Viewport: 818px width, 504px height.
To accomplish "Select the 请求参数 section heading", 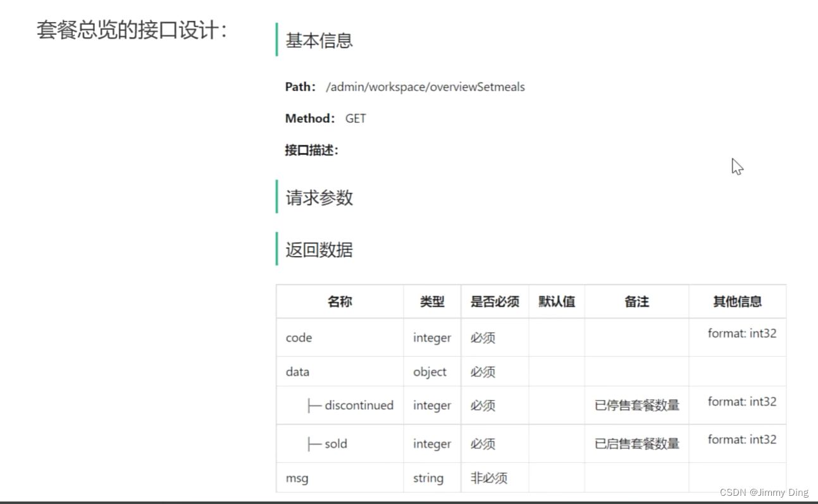I will [x=319, y=198].
